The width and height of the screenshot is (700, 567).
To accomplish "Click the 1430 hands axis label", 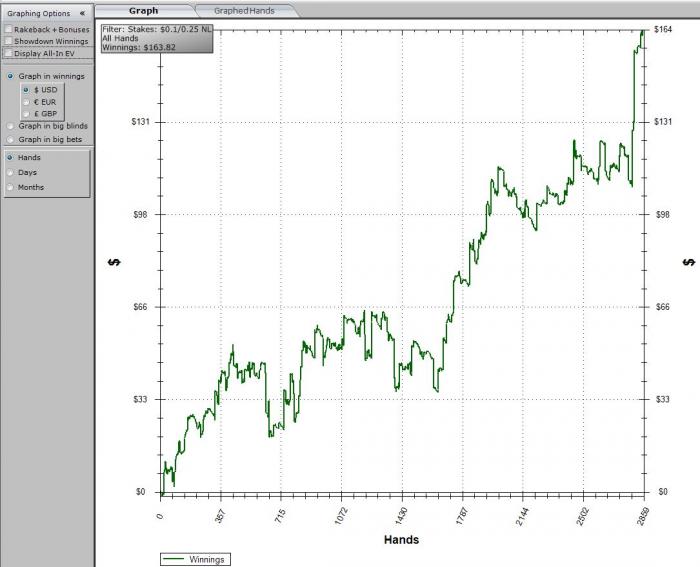I will pyautogui.click(x=401, y=516).
